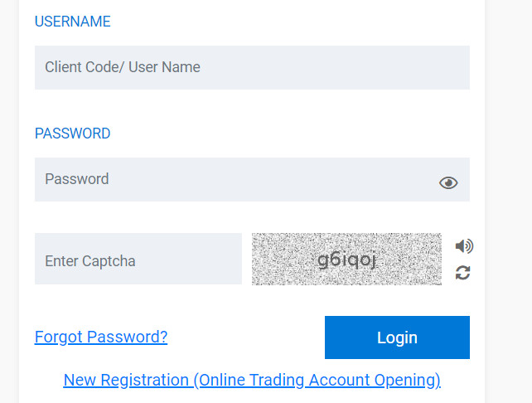Place cursor in the captcha entry field
The height and width of the screenshot is (403, 532).
(138, 261)
